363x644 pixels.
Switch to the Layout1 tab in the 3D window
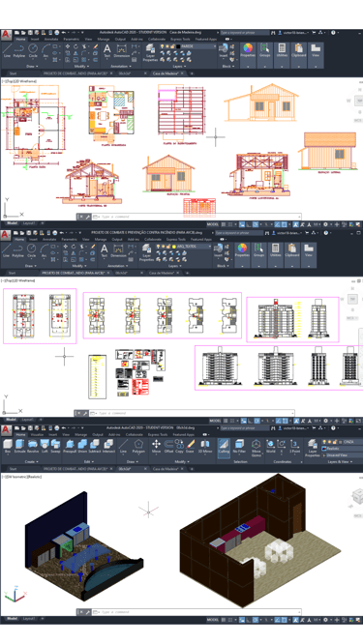(29, 619)
